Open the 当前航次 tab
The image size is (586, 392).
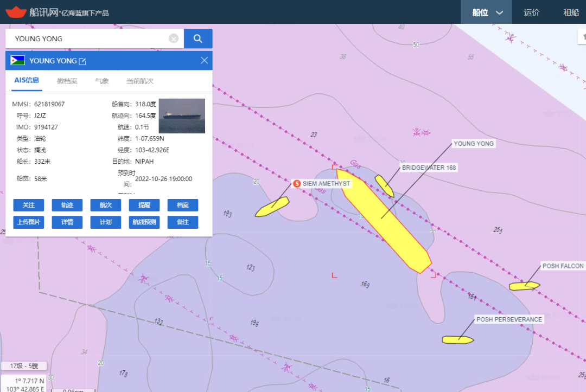pos(140,81)
